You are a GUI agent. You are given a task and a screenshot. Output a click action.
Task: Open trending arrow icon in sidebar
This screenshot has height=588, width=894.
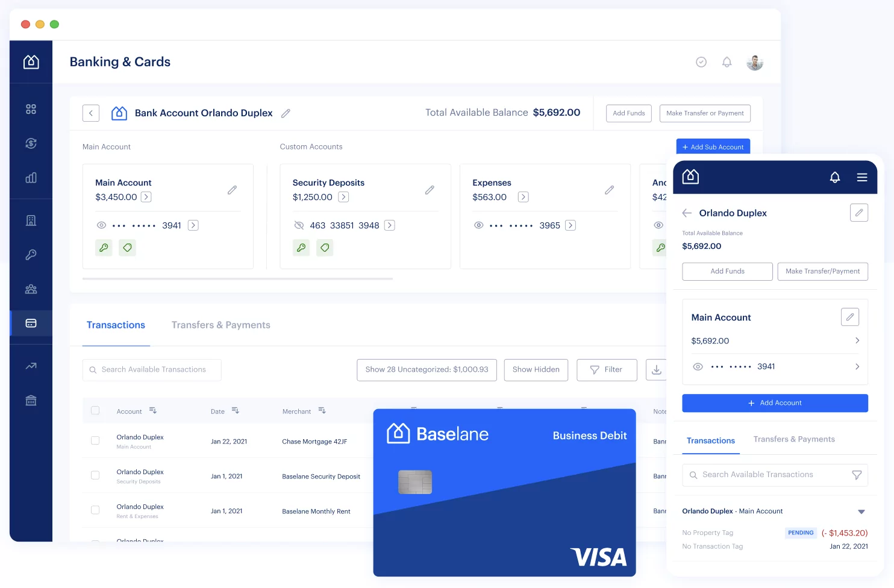click(31, 366)
